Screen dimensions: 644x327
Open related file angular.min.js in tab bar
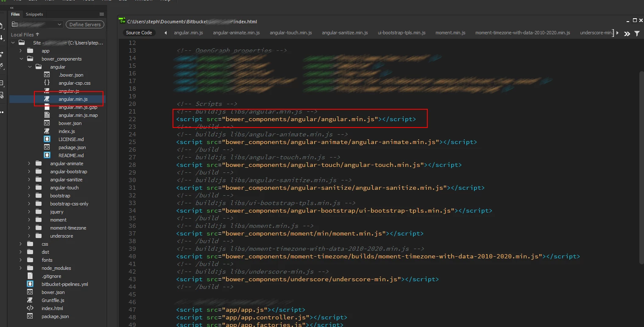pyautogui.click(x=188, y=33)
